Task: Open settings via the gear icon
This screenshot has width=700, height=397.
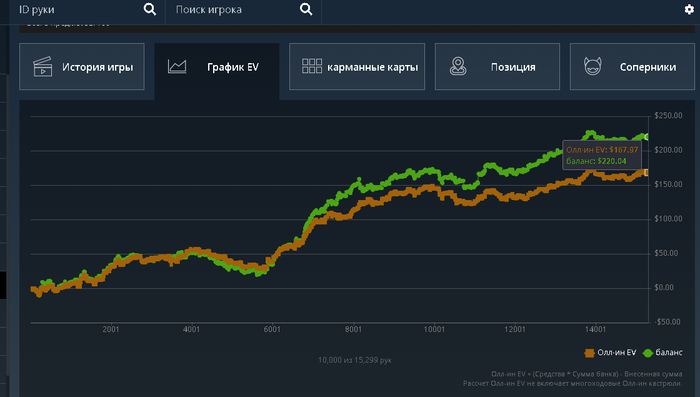Action: (689, 9)
